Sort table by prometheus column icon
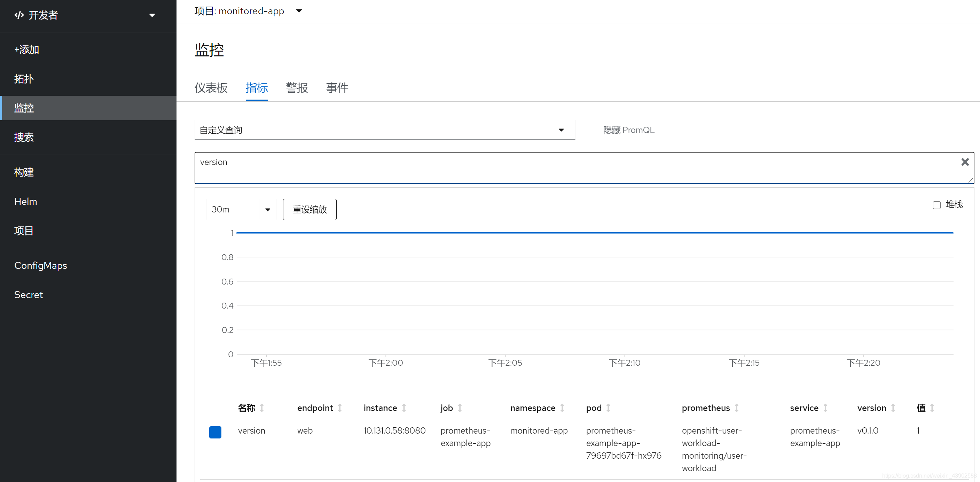This screenshot has height=482, width=980. tap(737, 408)
